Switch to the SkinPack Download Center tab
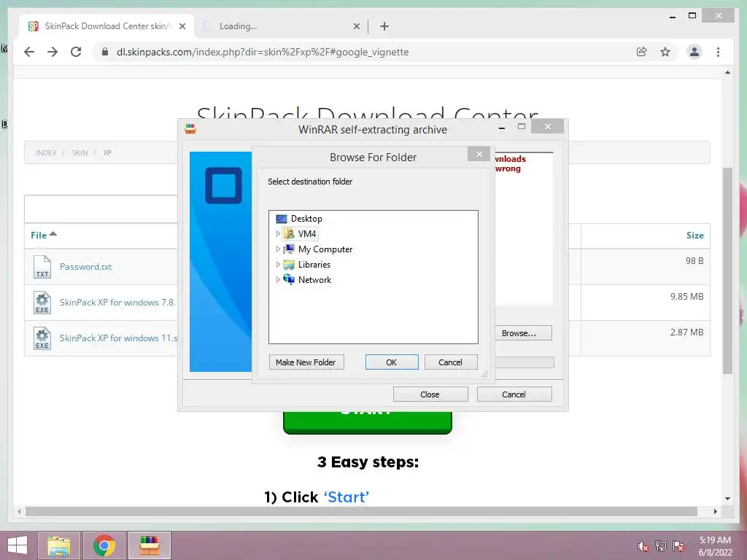Viewport: 747px width, 560px height. [x=106, y=26]
